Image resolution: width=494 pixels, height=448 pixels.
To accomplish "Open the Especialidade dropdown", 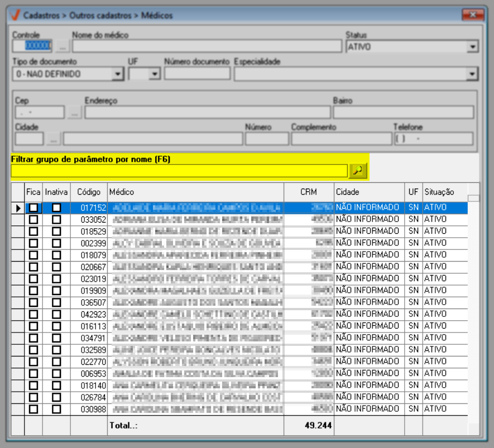I will click(x=472, y=74).
